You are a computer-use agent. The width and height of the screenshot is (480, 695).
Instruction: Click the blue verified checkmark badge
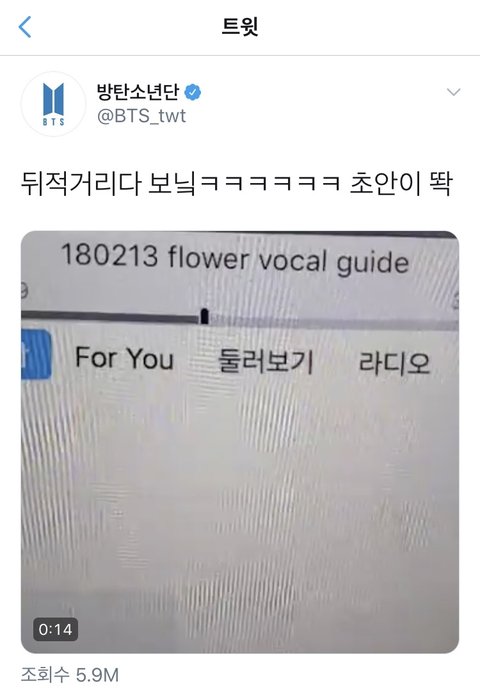192,92
